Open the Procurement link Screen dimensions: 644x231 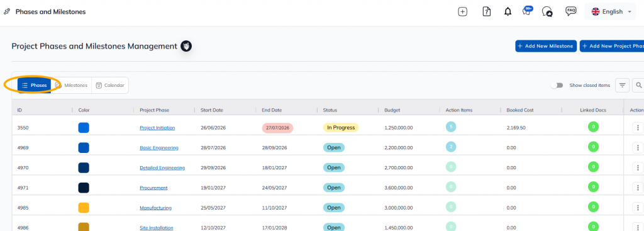153,188
